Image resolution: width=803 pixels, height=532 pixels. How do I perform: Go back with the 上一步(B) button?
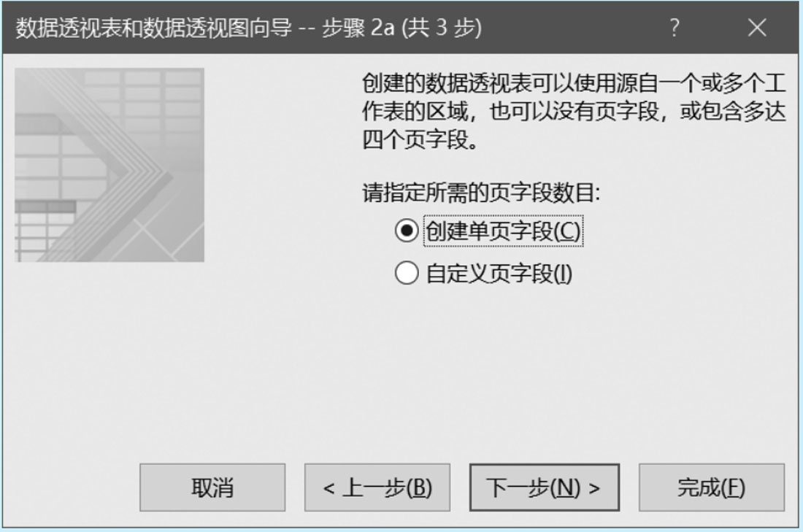tap(377, 487)
